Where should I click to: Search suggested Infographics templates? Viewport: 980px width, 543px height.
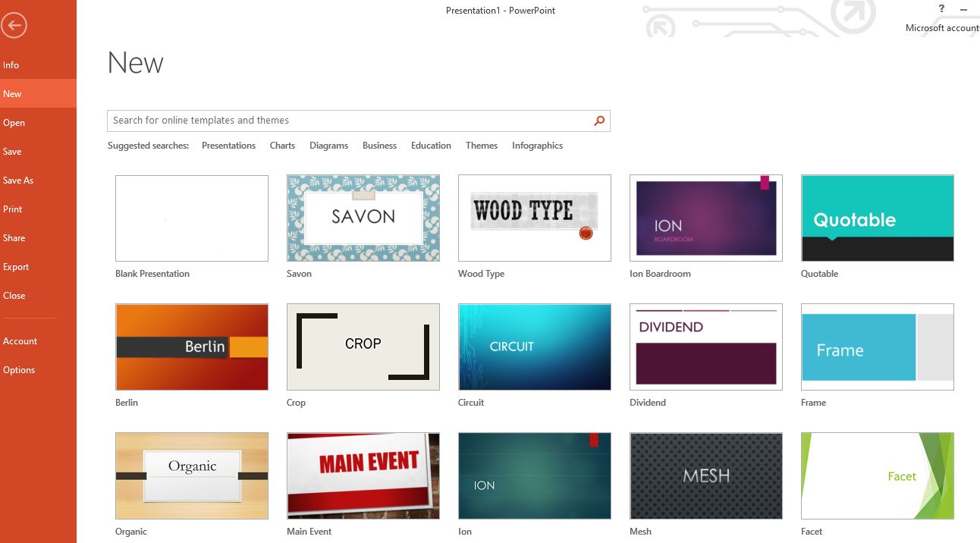click(x=537, y=146)
